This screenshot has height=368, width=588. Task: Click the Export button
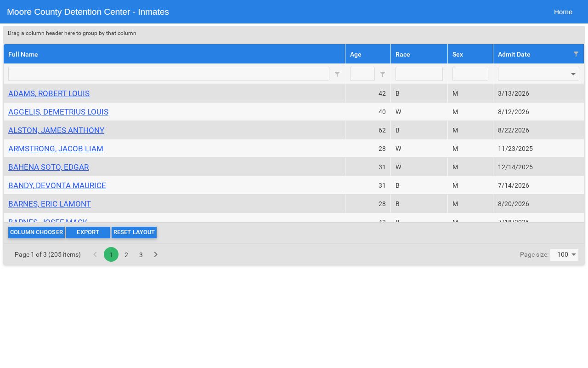pos(88,232)
